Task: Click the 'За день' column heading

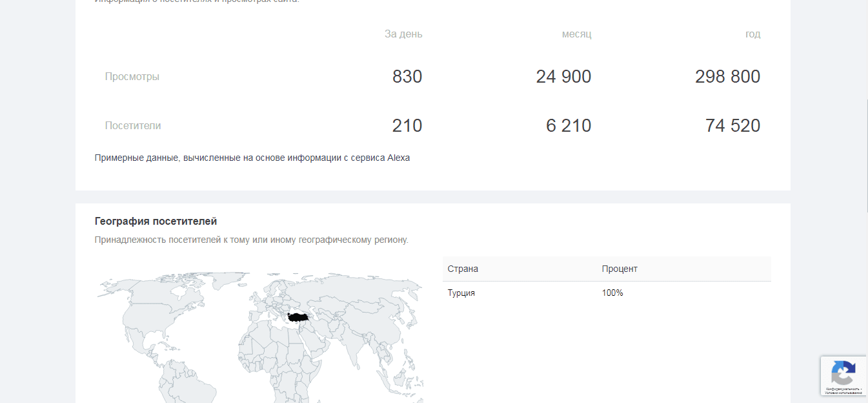Action: coord(403,34)
